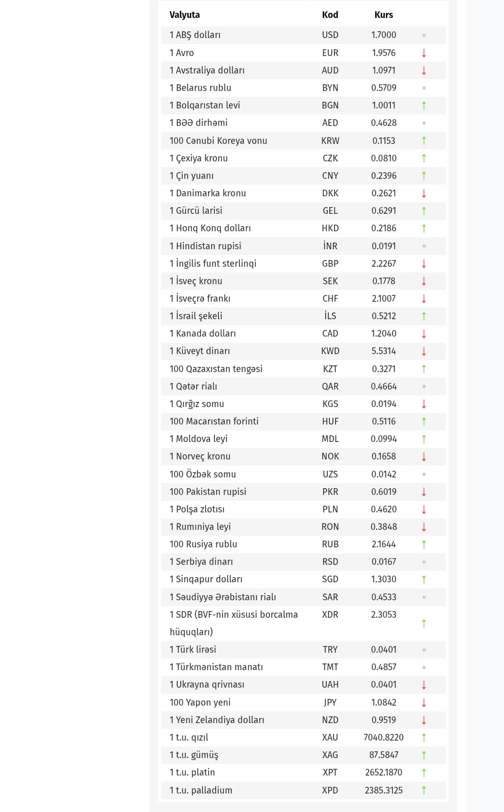Select the 1 İngilis funt sterlinqi row label
504x812 pixels.
click(x=213, y=264)
